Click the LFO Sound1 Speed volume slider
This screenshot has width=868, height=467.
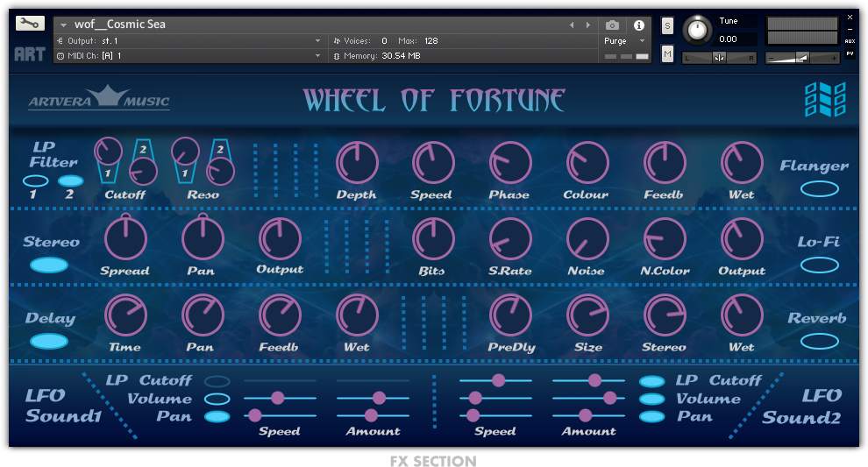coord(278,398)
